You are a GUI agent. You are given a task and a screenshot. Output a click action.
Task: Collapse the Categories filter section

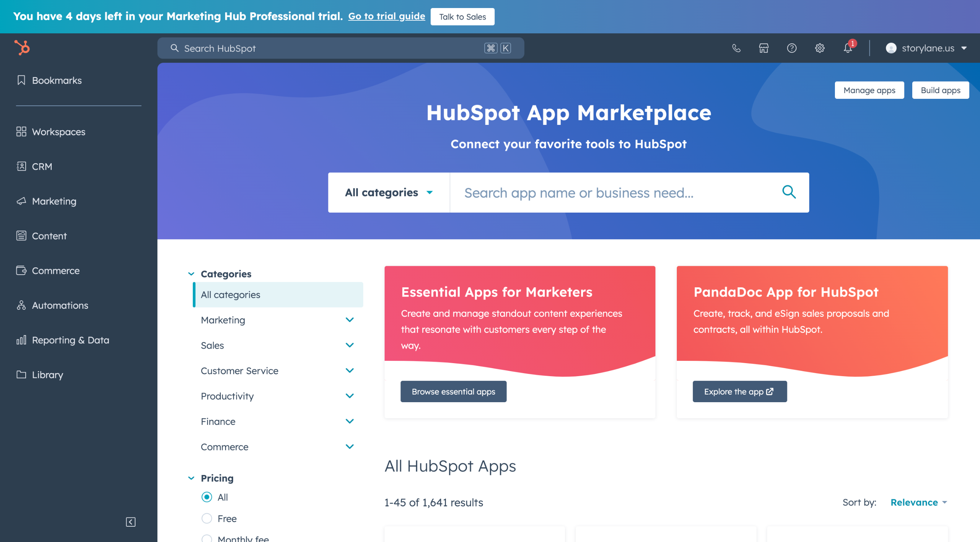(191, 274)
